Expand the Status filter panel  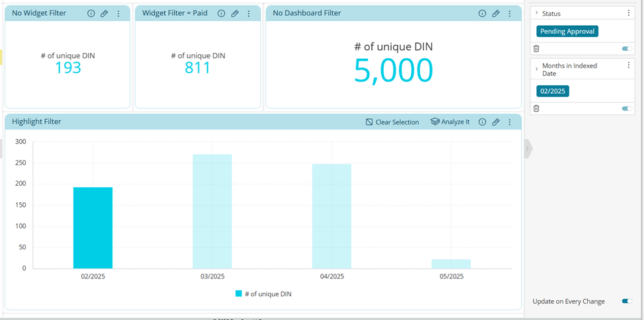(536, 13)
